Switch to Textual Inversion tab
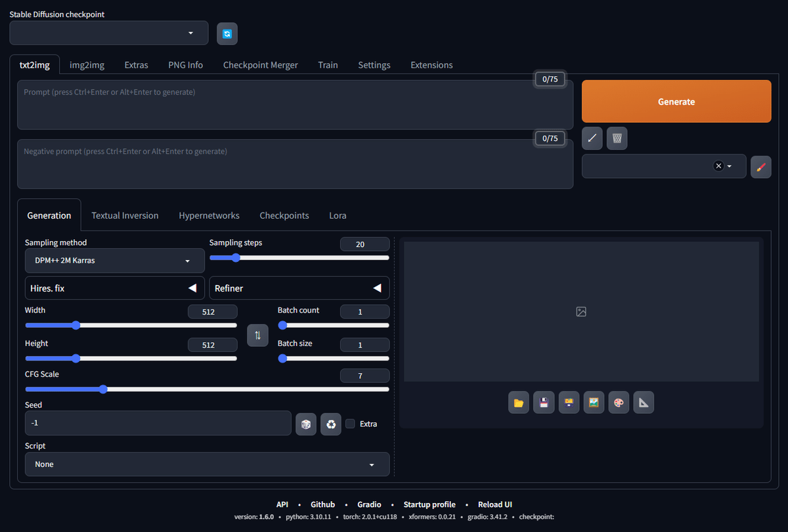Viewport: 788px width, 532px height. click(125, 215)
